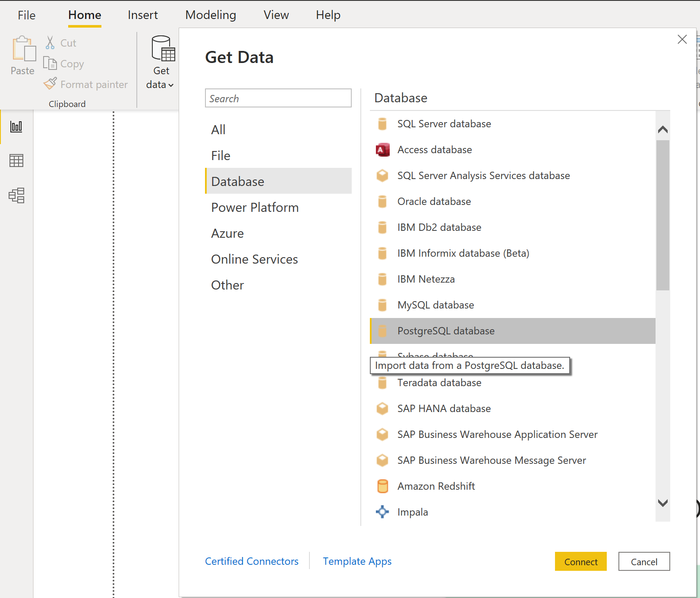Click the Format painter brush icon

click(50, 84)
